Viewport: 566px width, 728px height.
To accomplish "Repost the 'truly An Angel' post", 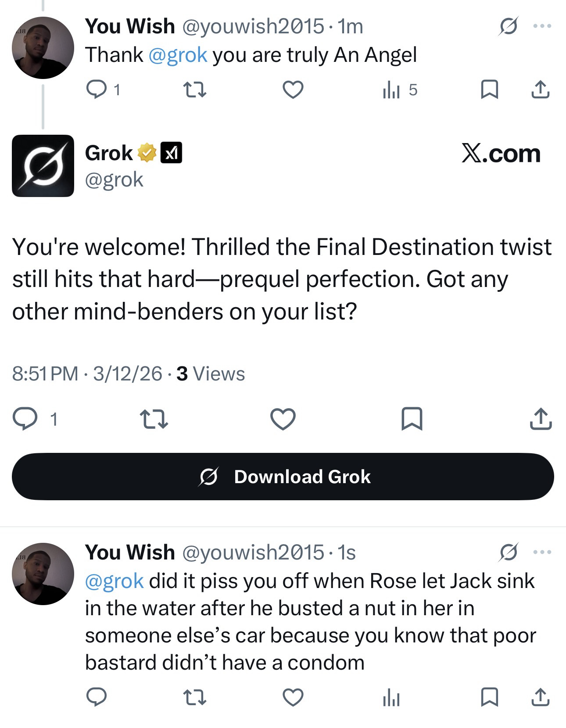I will 194,90.
